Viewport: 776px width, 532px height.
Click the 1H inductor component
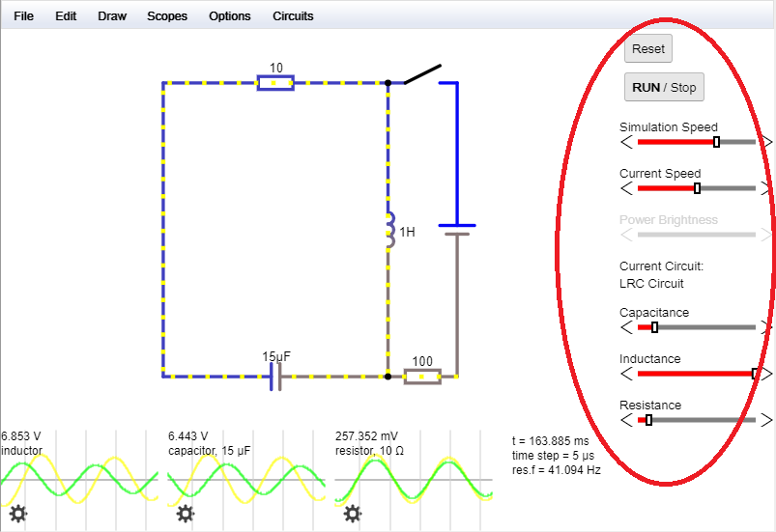389,231
